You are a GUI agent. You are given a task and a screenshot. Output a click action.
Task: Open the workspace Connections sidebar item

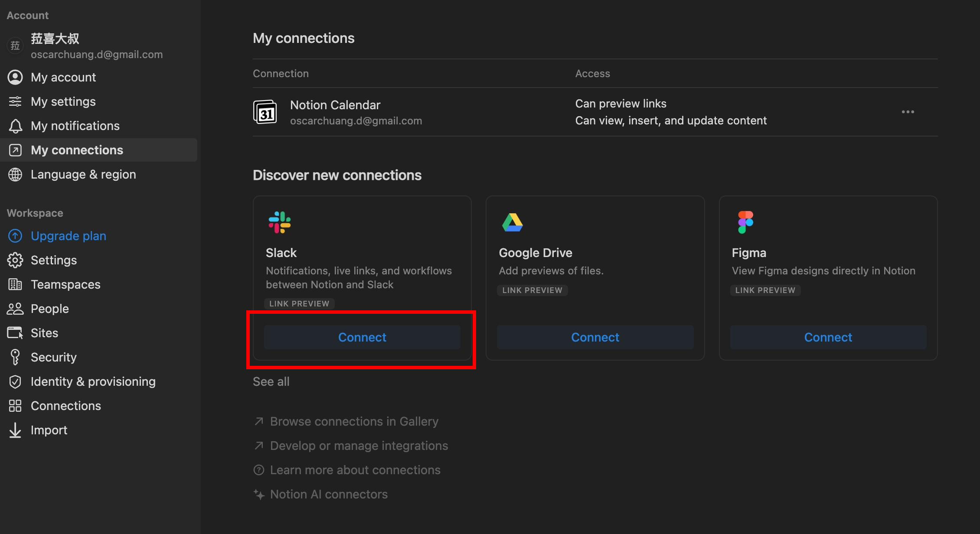[x=99, y=406]
